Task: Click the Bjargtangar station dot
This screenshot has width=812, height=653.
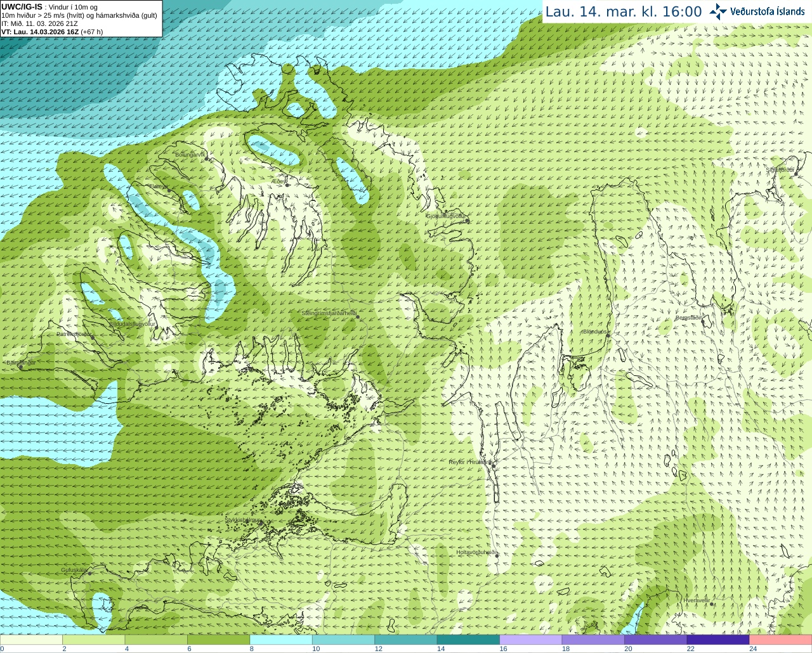Action: [x=21, y=367]
